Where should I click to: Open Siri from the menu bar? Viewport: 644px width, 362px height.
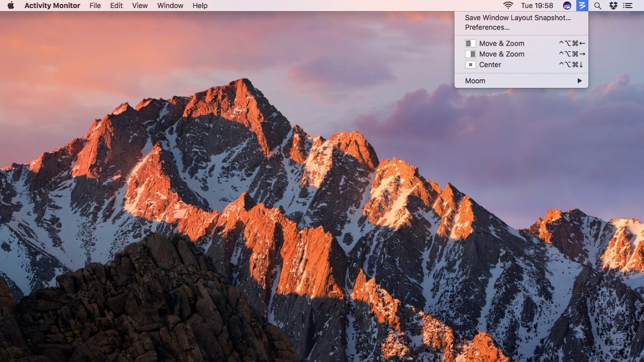point(566,5)
